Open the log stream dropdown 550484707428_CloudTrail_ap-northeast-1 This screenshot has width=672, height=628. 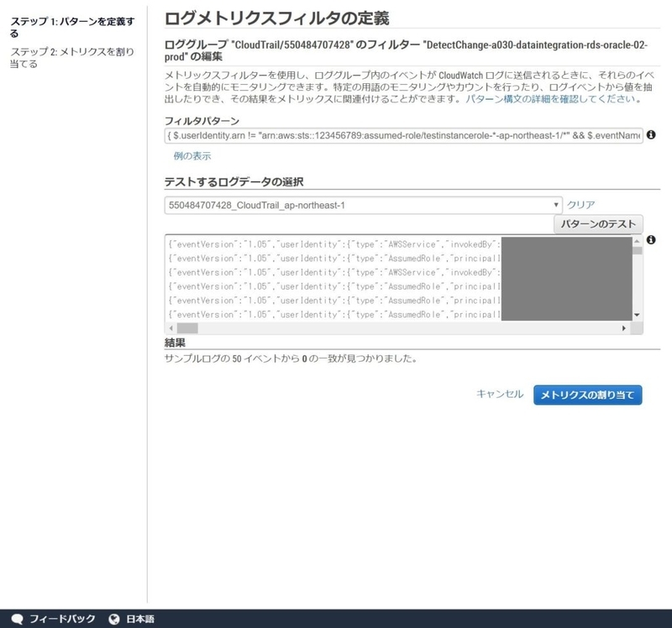click(363, 205)
